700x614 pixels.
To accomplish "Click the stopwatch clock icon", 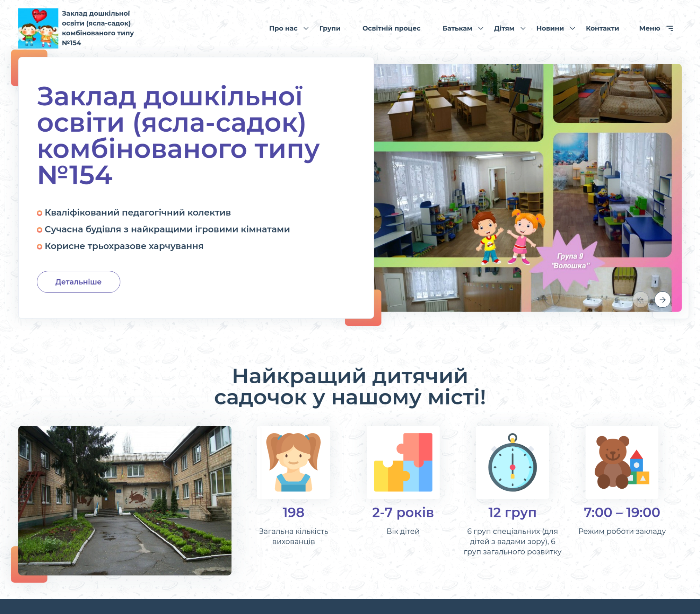I will point(512,462).
